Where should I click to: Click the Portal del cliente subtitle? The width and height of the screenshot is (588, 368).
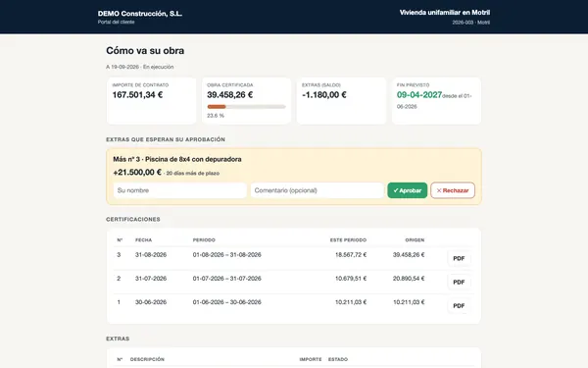(x=117, y=23)
